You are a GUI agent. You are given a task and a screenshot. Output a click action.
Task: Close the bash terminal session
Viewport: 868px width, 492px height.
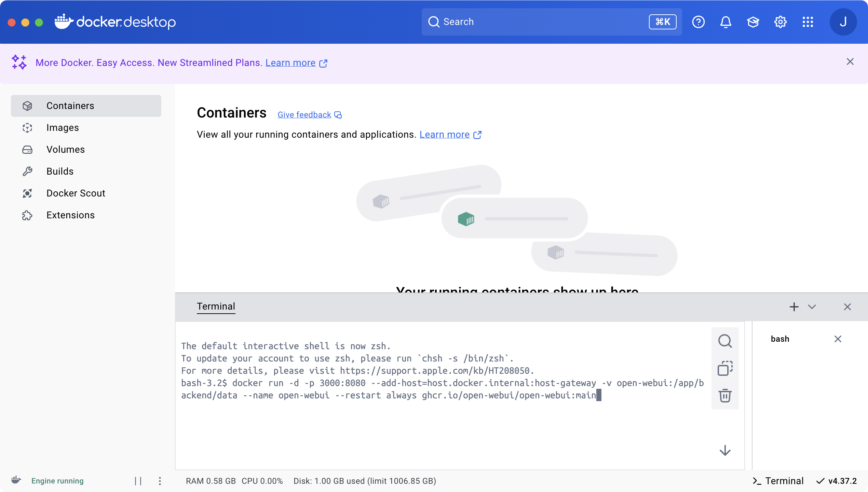838,339
